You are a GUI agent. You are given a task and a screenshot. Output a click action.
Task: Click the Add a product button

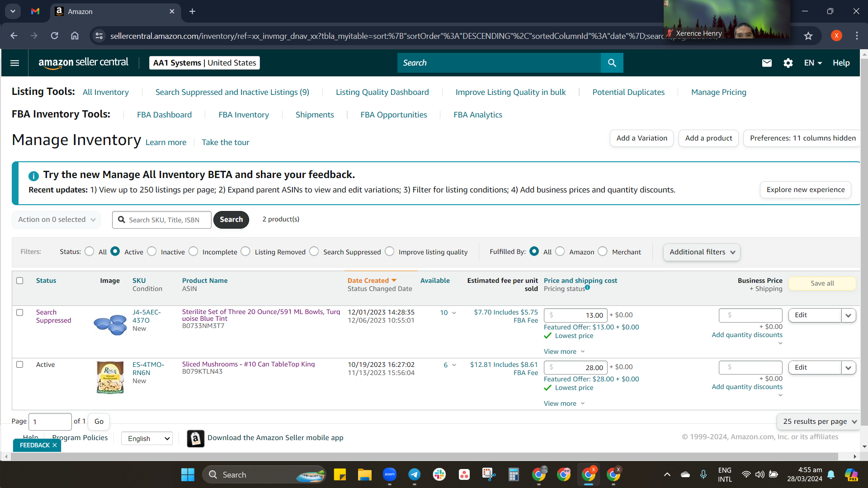point(708,138)
